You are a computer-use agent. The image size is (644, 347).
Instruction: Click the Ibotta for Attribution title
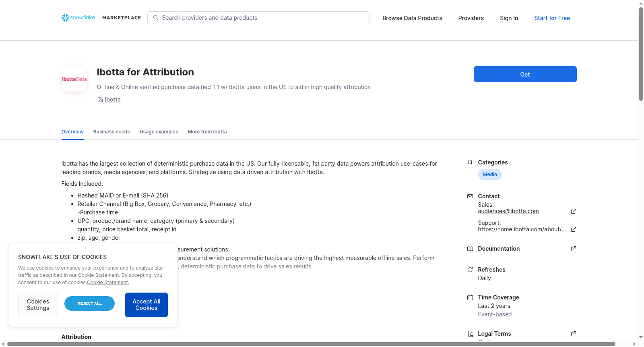point(145,72)
